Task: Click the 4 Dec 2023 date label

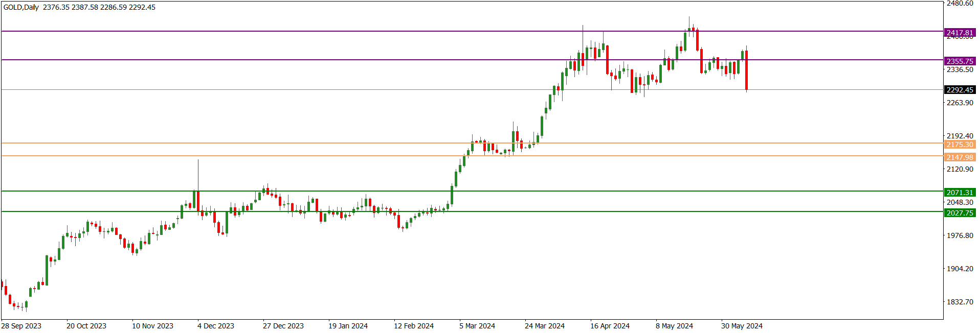Action: click(216, 326)
